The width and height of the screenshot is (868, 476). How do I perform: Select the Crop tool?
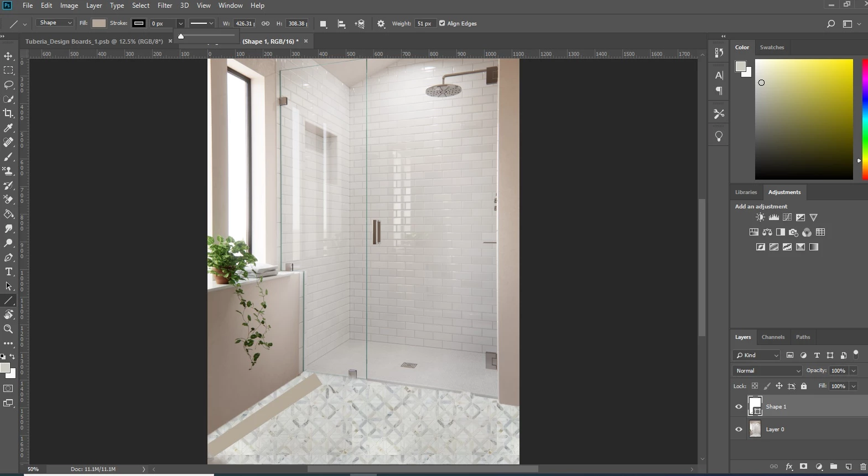point(8,113)
